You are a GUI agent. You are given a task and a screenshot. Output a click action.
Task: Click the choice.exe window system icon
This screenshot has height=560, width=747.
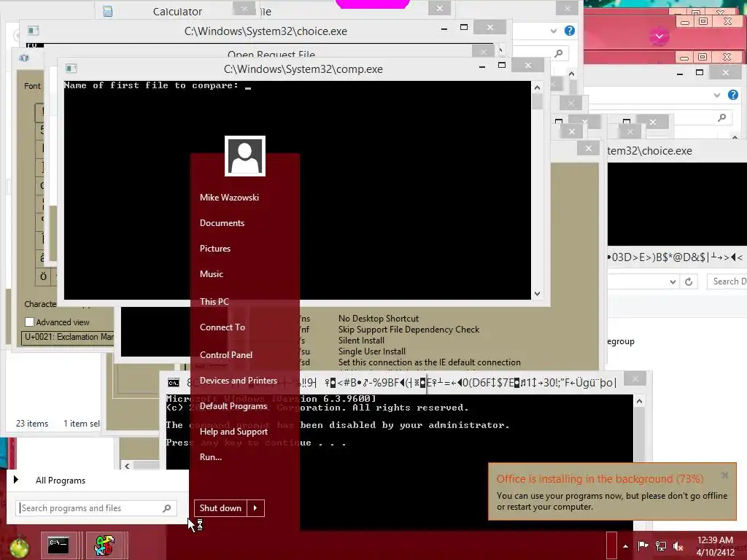click(x=33, y=31)
